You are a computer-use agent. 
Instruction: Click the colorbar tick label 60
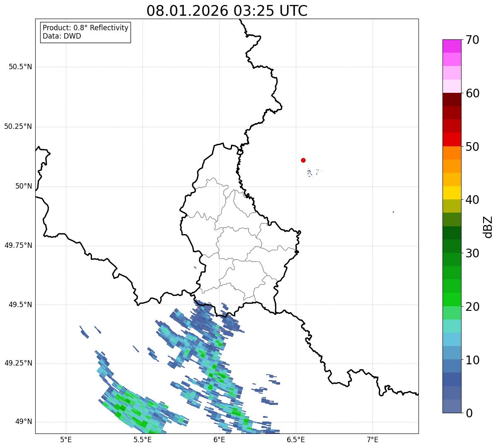[472, 93]
